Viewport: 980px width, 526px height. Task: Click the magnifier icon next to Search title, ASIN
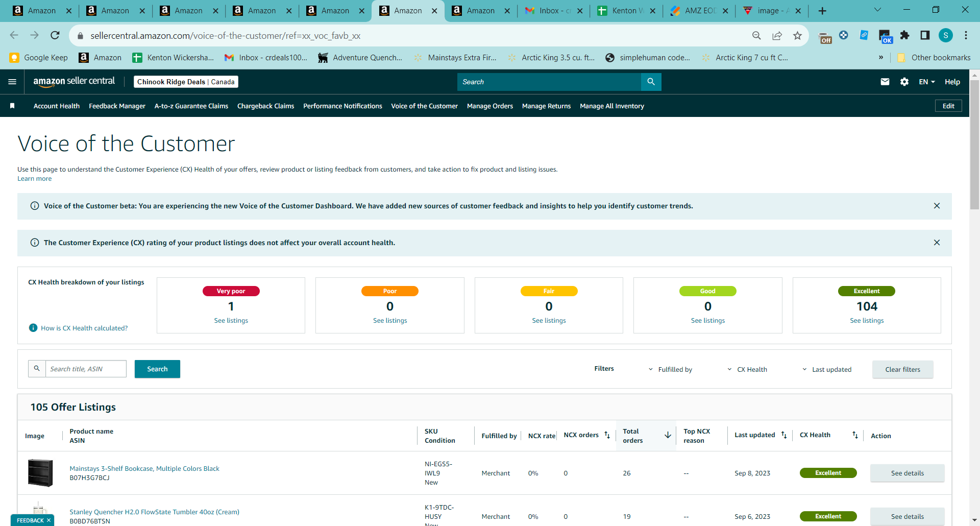[37, 368]
